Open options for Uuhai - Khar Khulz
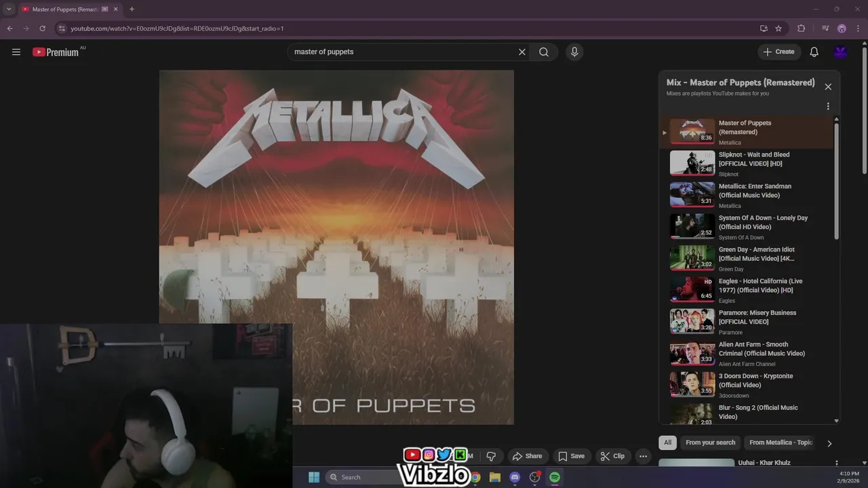Viewport: 868px width, 488px height. (836, 464)
